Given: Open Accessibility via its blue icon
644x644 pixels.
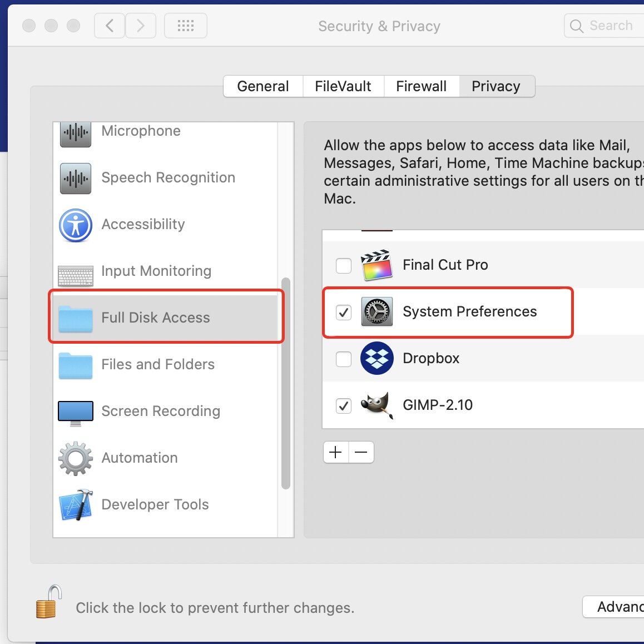Looking at the screenshot, I should pos(75,226).
